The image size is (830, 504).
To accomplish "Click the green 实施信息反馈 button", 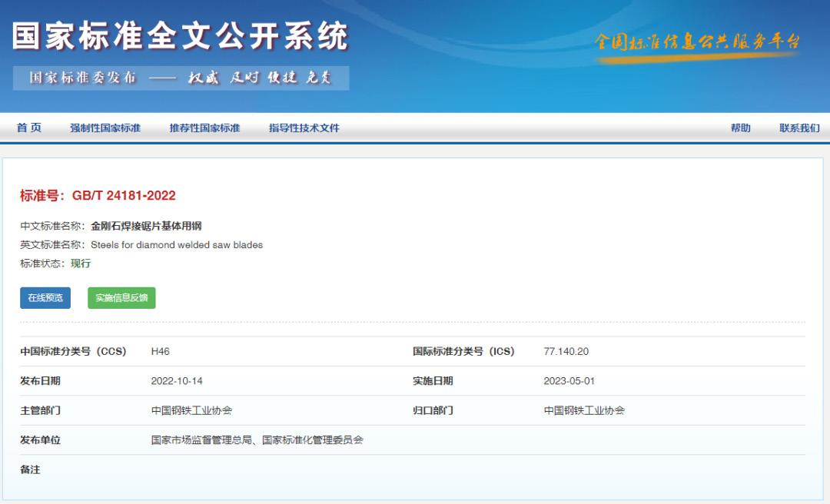I will pos(121,298).
